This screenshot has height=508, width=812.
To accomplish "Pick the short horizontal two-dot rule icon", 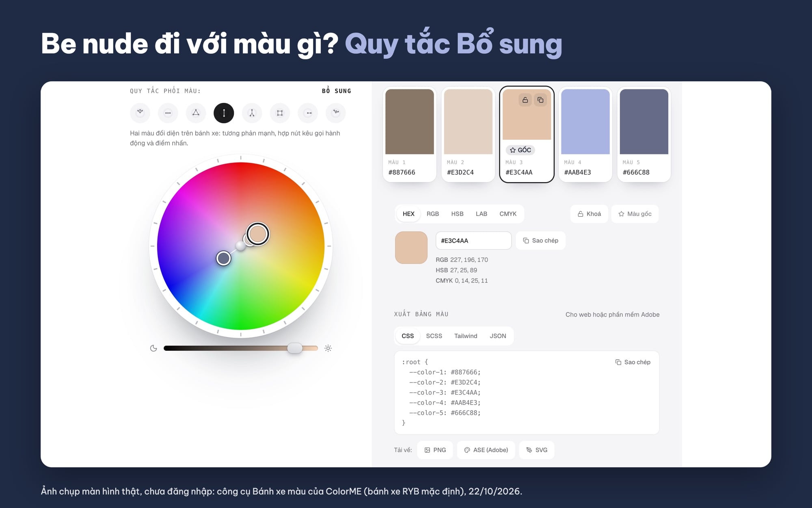I will [x=308, y=113].
